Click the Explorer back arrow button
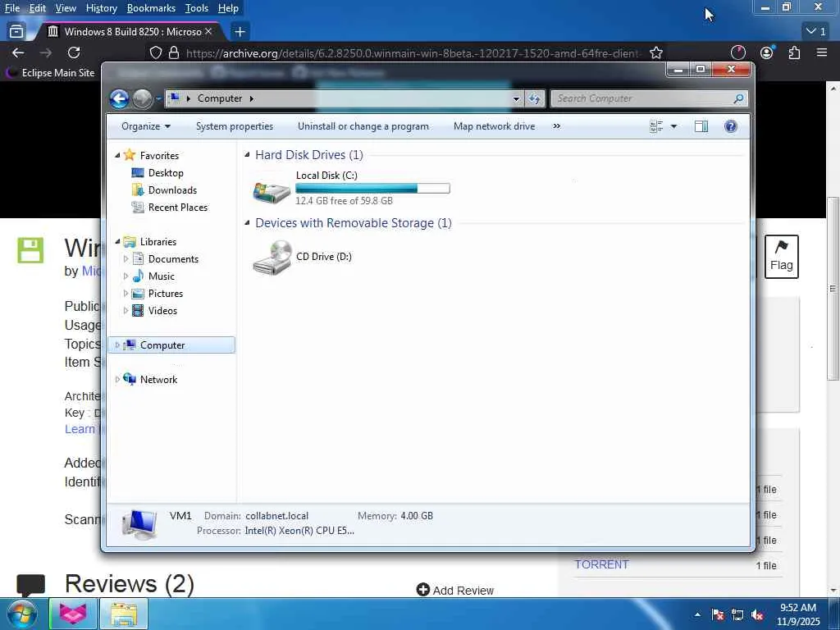 pyautogui.click(x=119, y=98)
